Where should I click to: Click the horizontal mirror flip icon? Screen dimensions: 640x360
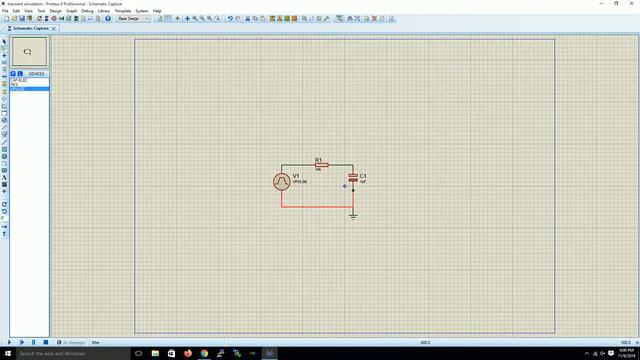point(4,227)
